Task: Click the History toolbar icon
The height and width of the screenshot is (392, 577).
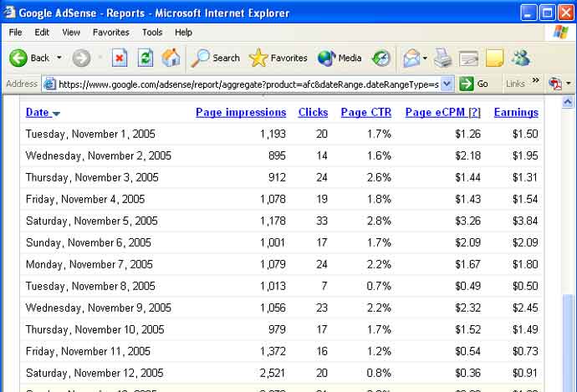Action: (381, 58)
